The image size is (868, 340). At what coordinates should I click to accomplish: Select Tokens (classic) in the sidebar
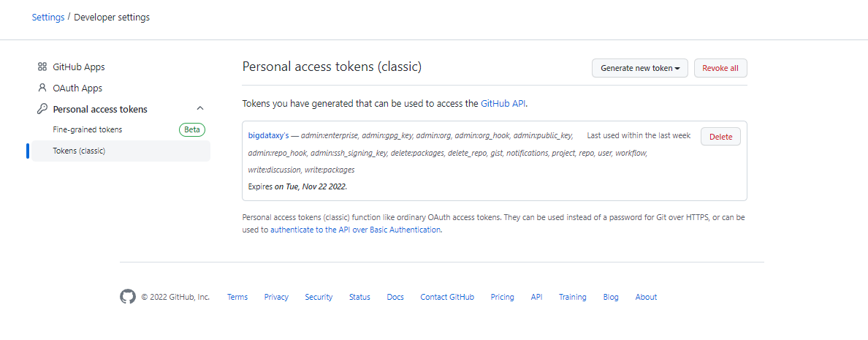tap(121, 151)
